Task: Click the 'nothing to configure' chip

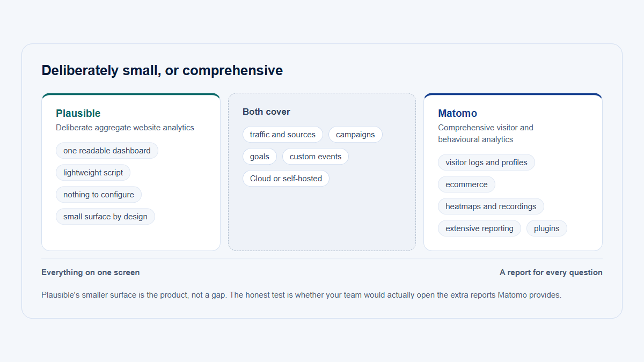Action: click(x=99, y=195)
